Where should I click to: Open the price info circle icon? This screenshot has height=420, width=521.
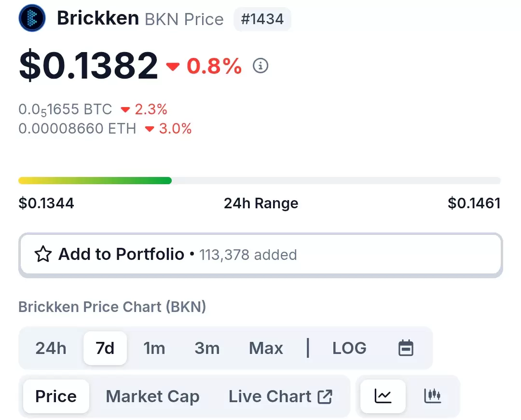point(260,66)
